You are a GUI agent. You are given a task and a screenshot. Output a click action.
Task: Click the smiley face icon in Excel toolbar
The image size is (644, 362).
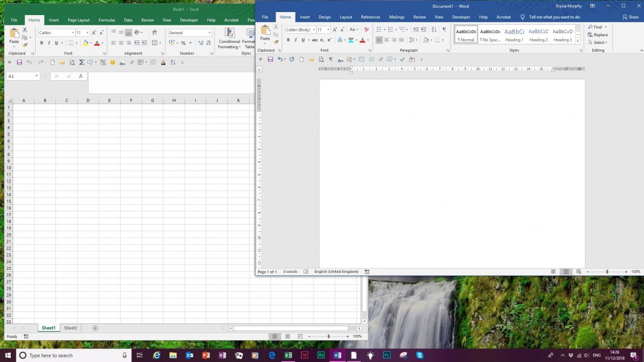tap(112, 62)
